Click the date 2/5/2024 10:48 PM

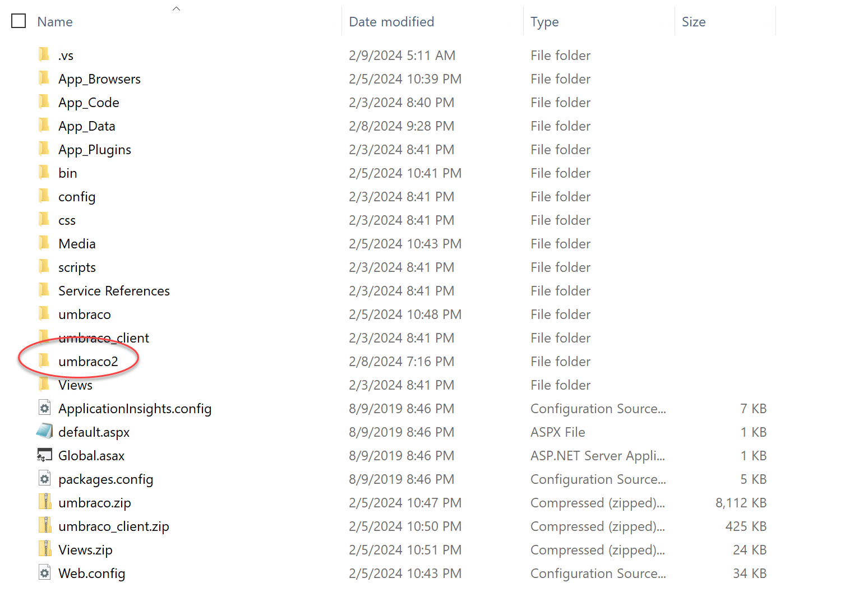tap(405, 315)
